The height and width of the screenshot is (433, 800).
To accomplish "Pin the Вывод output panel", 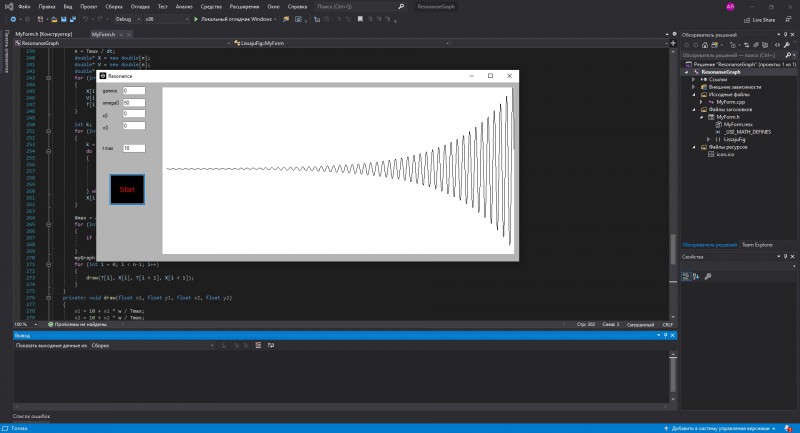I will tap(665, 335).
